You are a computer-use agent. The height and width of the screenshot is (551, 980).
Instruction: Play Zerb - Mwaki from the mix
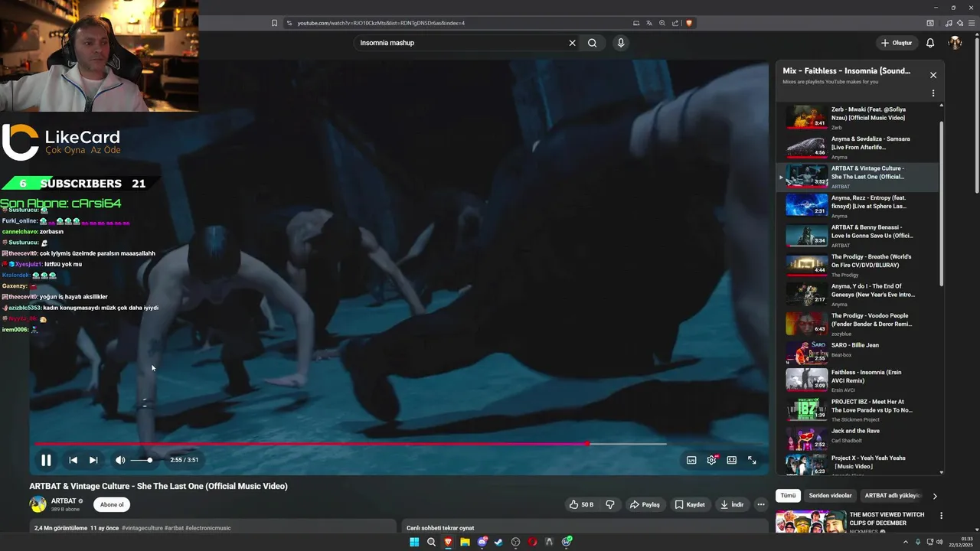(x=857, y=118)
